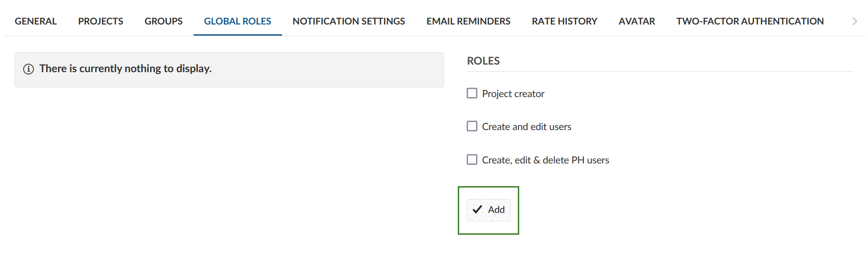Select the Groups tab
868x265 pixels.
[x=163, y=20]
